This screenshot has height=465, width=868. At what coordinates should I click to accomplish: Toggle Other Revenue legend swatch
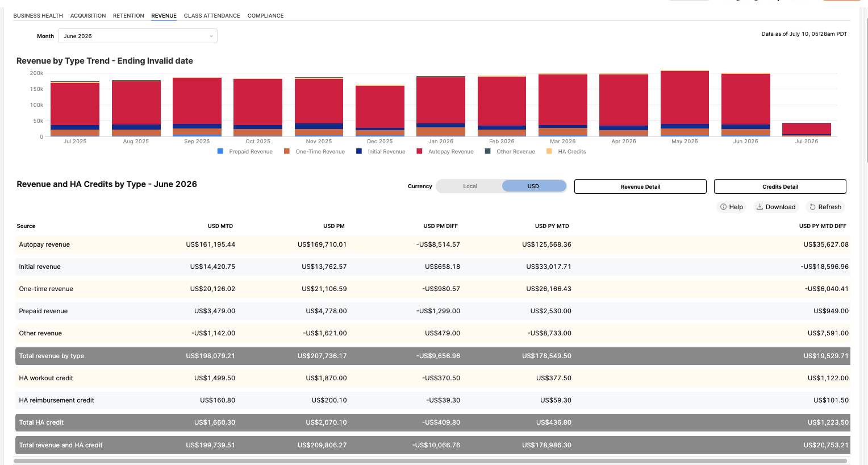[x=488, y=151]
